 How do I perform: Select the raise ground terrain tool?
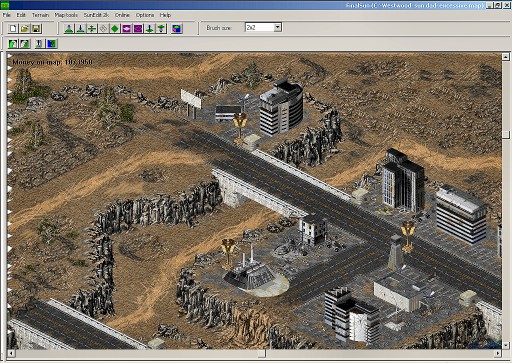point(69,28)
